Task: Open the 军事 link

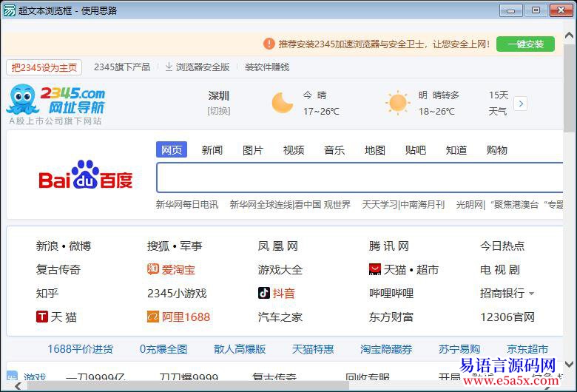Action: tap(191, 246)
